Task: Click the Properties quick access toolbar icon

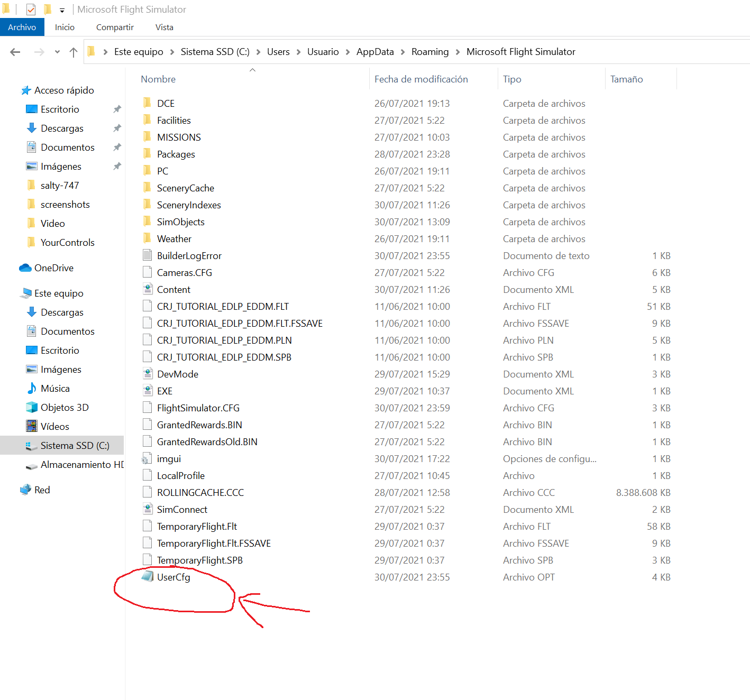Action: coord(31,10)
